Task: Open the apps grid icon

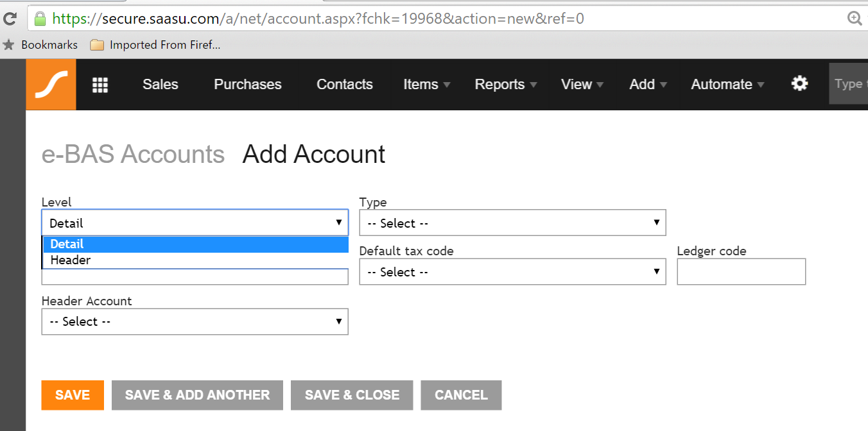Action: pyautogui.click(x=100, y=85)
